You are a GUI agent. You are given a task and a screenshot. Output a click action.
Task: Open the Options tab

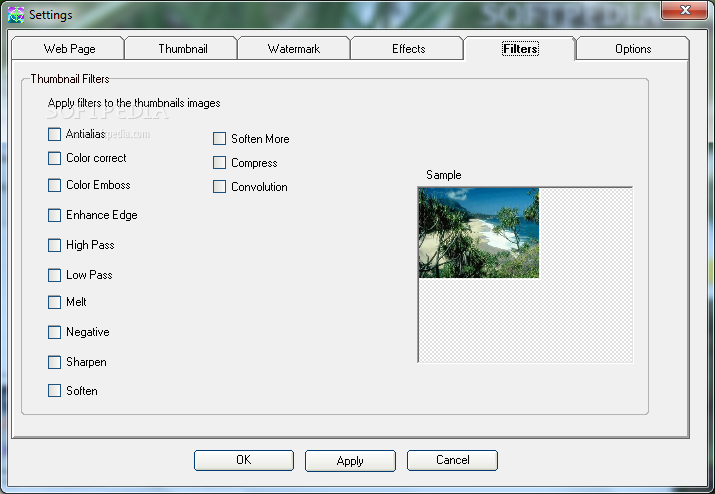[x=633, y=48]
